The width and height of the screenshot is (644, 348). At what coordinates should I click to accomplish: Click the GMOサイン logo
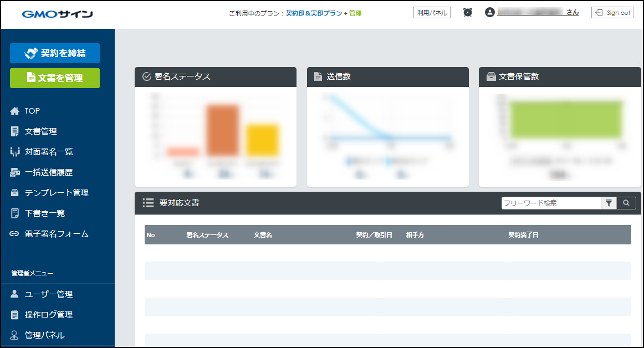(58, 14)
